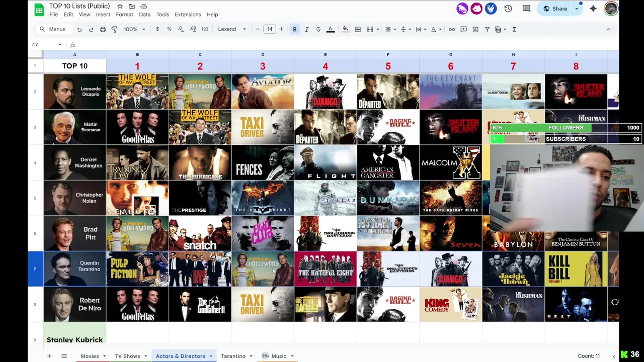Open merge cells options dropdown
The image size is (644, 362).
pyautogui.click(x=378, y=29)
